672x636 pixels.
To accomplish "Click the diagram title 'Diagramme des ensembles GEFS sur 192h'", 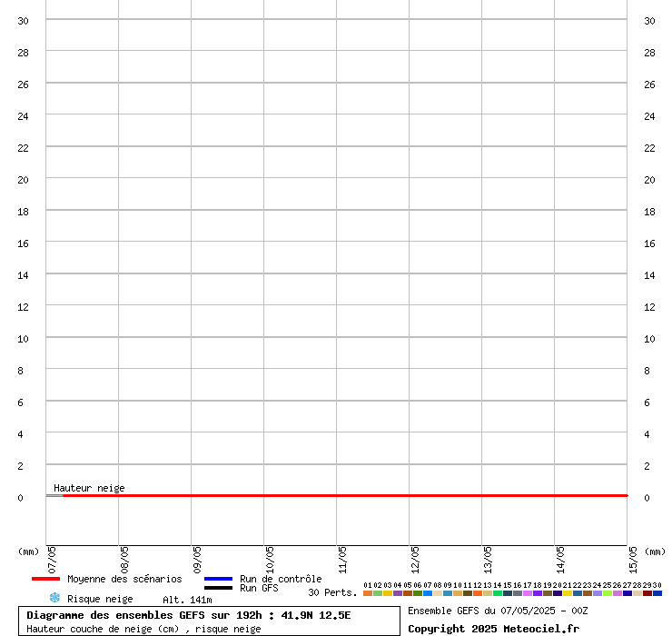I will 144,615.
